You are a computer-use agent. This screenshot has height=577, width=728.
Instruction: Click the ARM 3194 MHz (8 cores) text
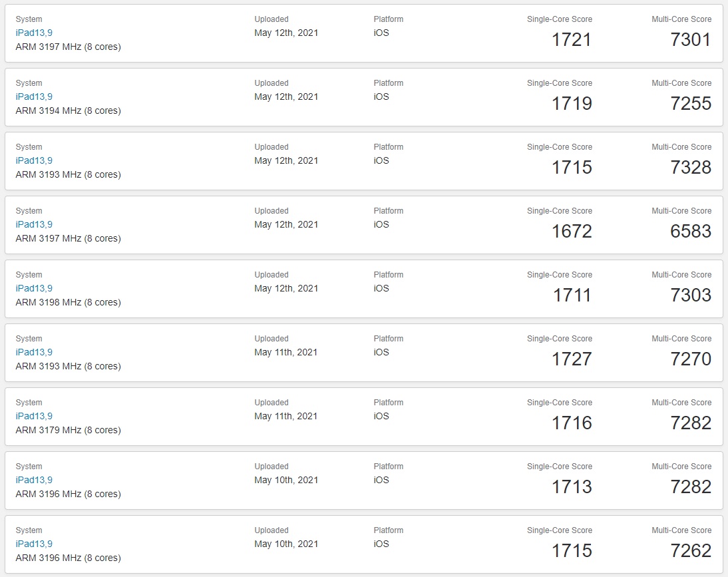69,110
